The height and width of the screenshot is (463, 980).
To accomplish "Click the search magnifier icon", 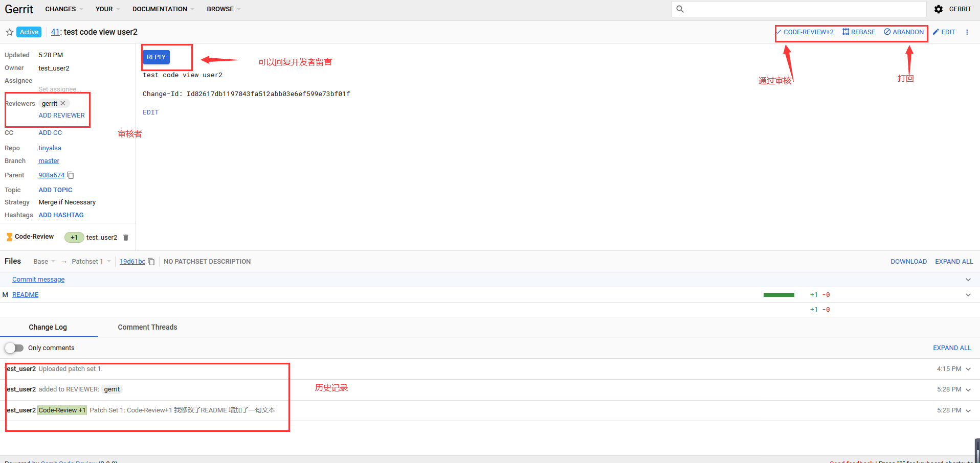I will [680, 9].
